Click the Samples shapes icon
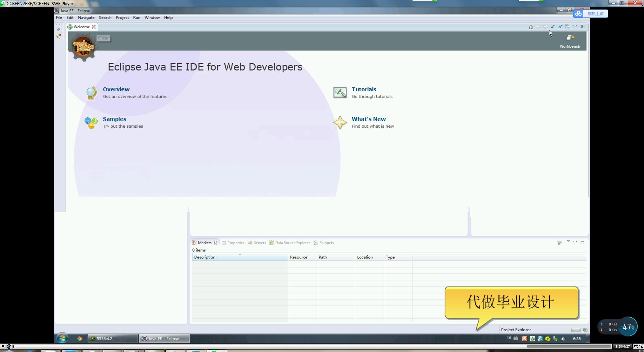The height and width of the screenshot is (352, 644). point(91,123)
